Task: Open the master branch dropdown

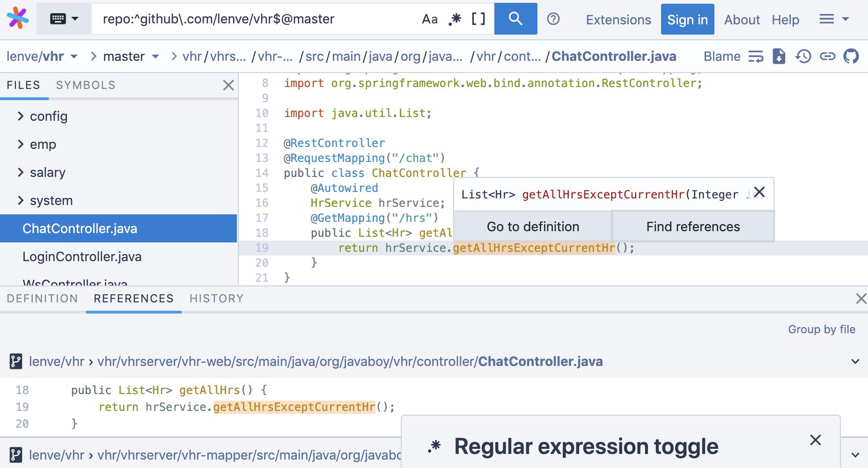Action: coord(131,57)
